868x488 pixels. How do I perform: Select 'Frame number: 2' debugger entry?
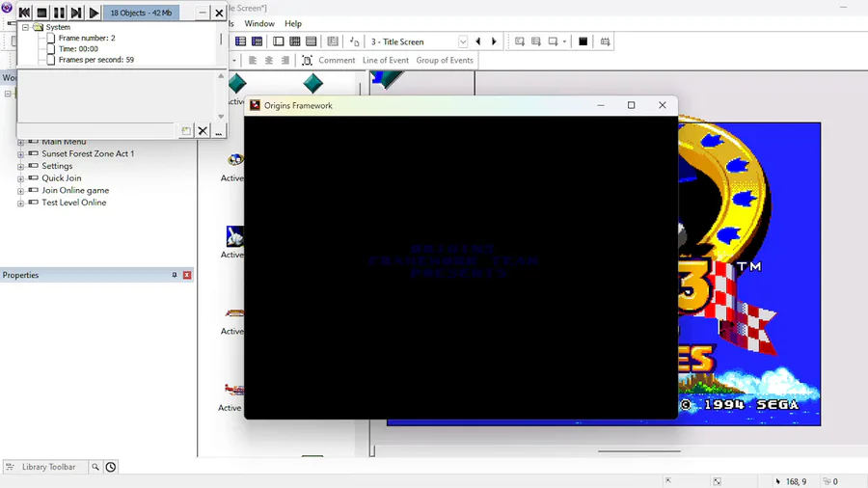pyautogui.click(x=87, y=39)
